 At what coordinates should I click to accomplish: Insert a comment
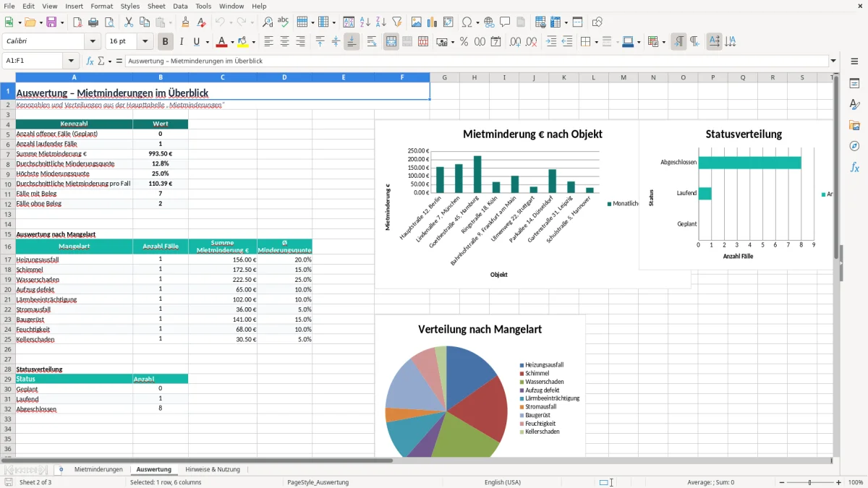point(505,22)
